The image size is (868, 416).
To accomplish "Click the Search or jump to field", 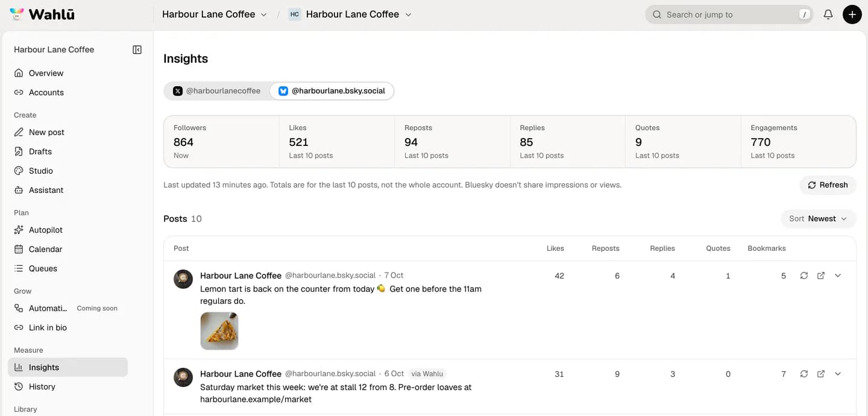I will point(729,14).
